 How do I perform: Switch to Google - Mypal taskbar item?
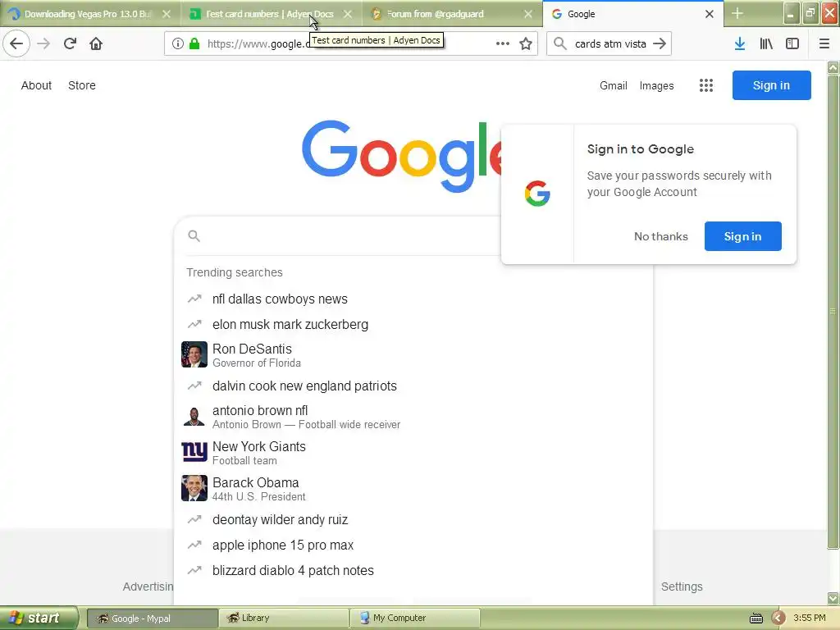pyautogui.click(x=152, y=619)
